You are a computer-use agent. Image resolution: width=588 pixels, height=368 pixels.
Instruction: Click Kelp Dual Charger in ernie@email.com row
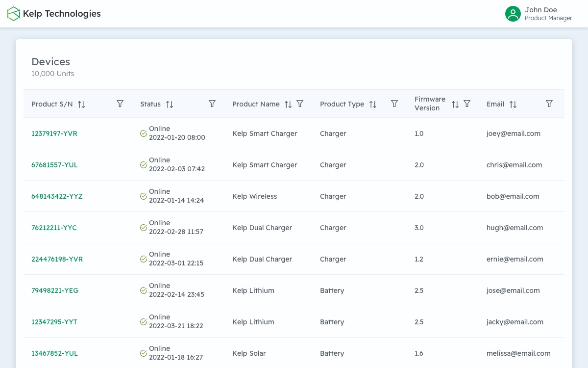pos(262,259)
